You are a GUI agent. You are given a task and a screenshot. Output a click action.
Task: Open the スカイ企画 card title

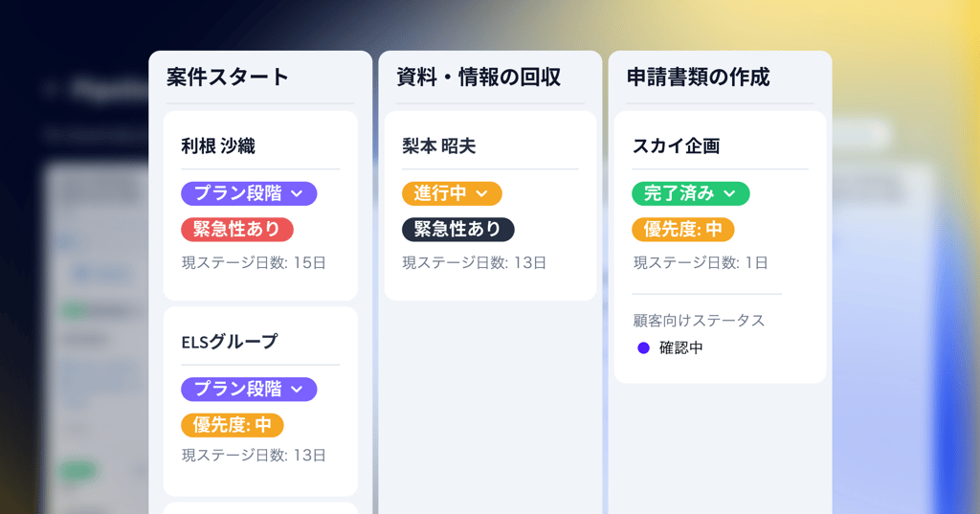point(677,146)
